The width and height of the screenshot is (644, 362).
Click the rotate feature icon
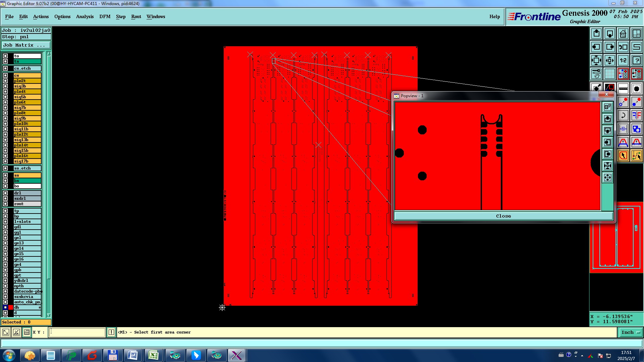[x=623, y=116]
